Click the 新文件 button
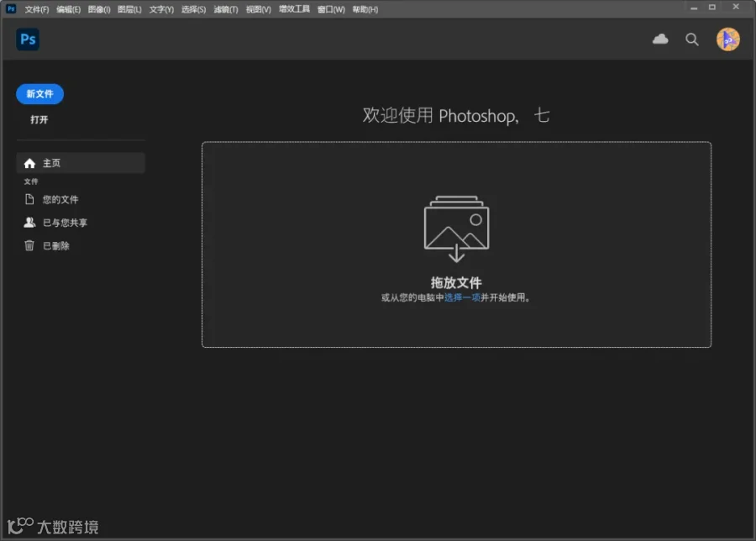The width and height of the screenshot is (756, 541). click(x=39, y=94)
